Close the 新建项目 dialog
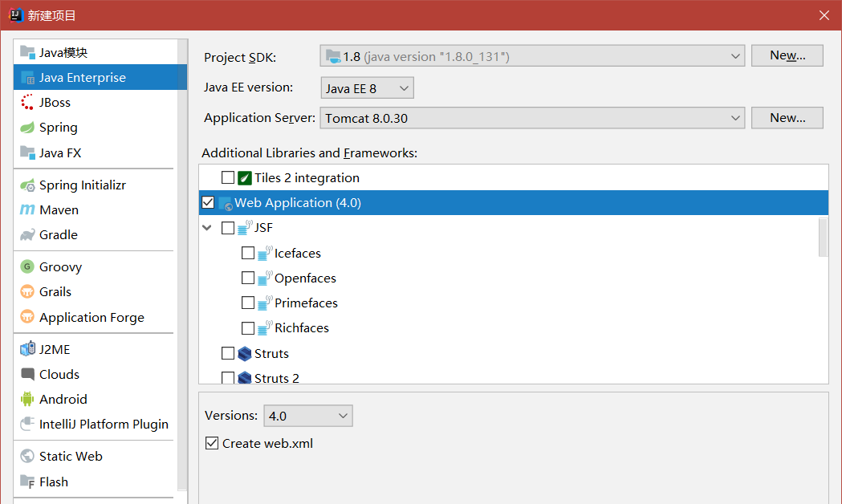 (824, 15)
